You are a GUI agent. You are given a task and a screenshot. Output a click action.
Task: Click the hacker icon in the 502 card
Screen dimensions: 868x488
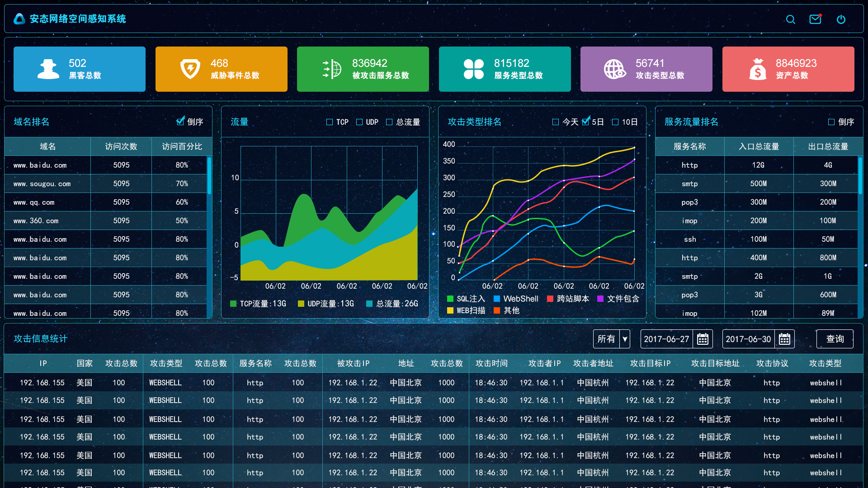(48, 69)
